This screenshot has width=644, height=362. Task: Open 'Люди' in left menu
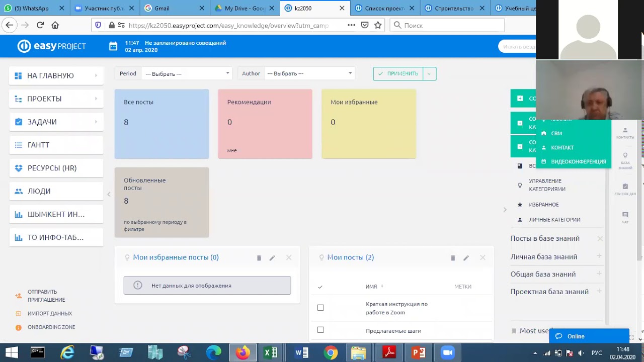56,191
